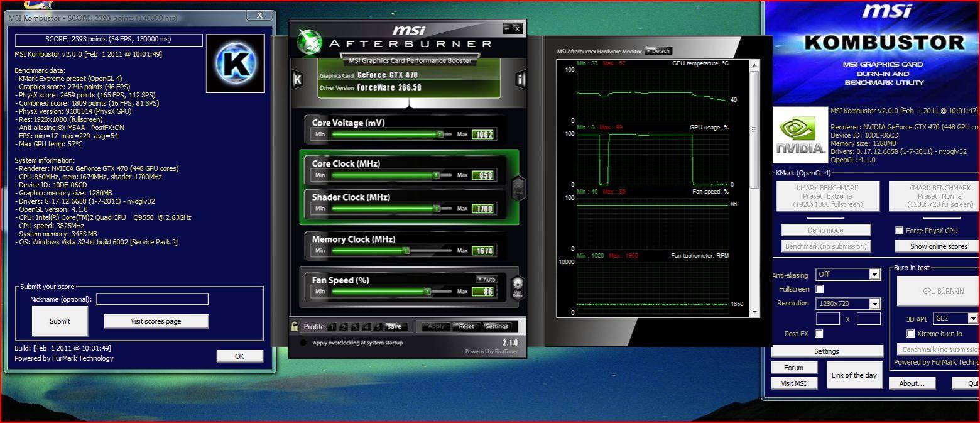
Task: Select Afterburner profile slot 2
Action: click(344, 327)
